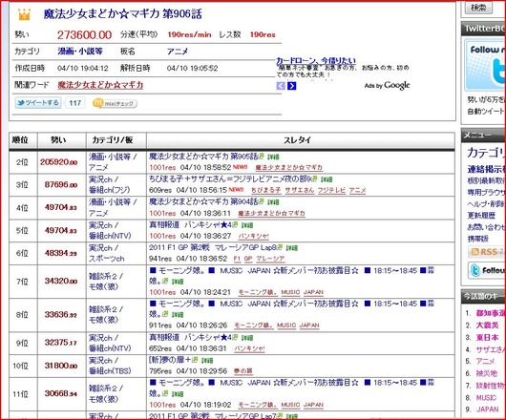Screen dimensions: 506x420
Task: Click sidebar menu link 連結掲示板
Action: coord(486,169)
